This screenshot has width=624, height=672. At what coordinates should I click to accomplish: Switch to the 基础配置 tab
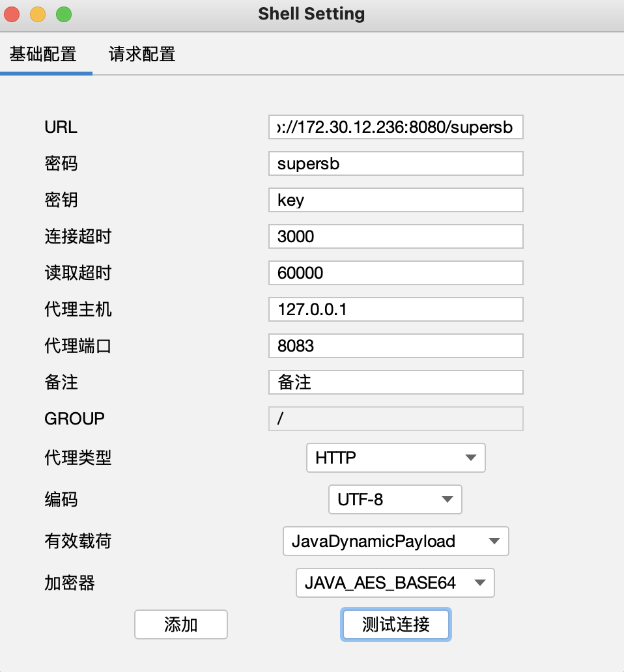[x=43, y=54]
